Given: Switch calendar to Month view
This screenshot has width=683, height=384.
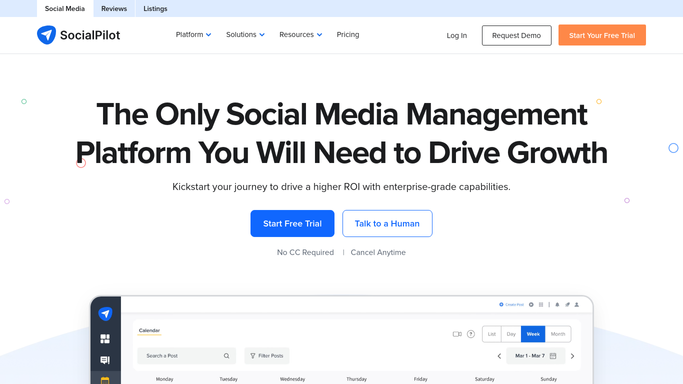Looking at the screenshot, I should pos(558,334).
